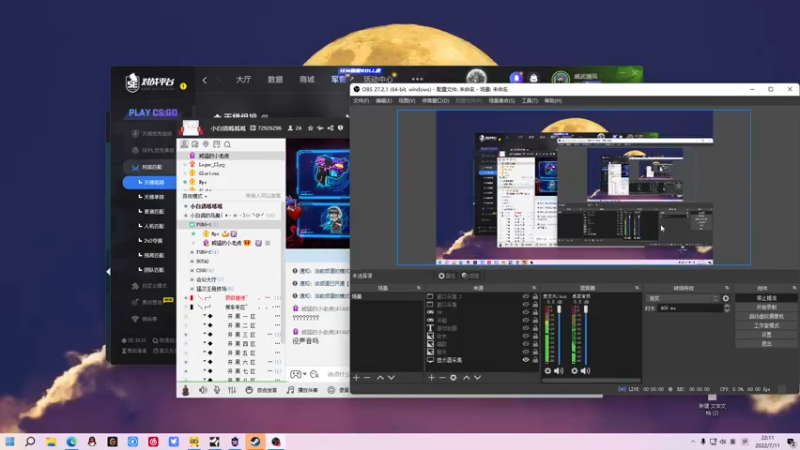Open source properties gear in OBS sources toolbar
800x450 pixels.
pyautogui.click(x=454, y=377)
